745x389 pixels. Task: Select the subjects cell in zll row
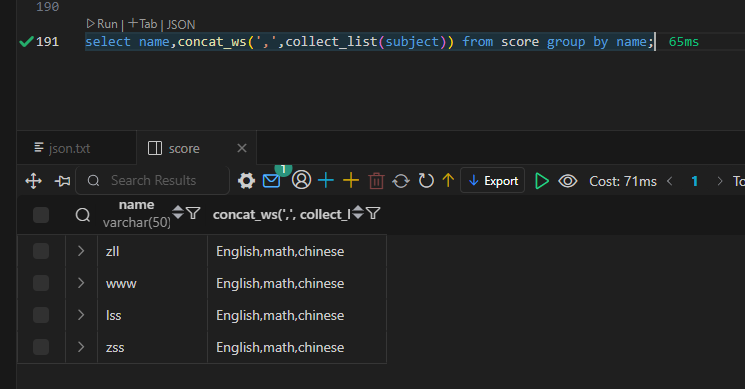click(296, 251)
